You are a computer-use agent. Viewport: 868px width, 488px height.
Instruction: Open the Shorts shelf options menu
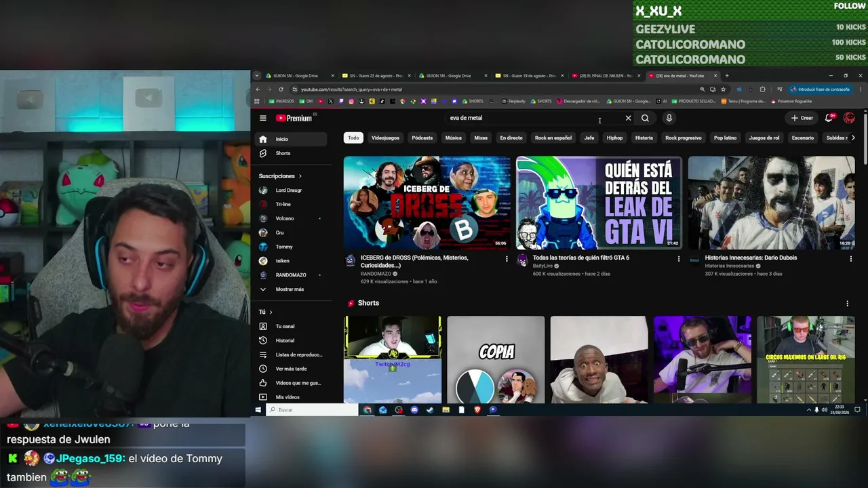click(847, 303)
